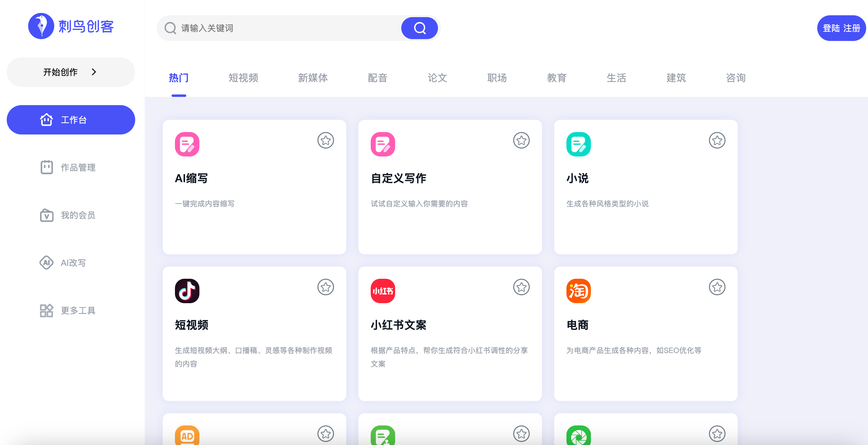Favorite the AI缩写 card with star

pos(325,140)
